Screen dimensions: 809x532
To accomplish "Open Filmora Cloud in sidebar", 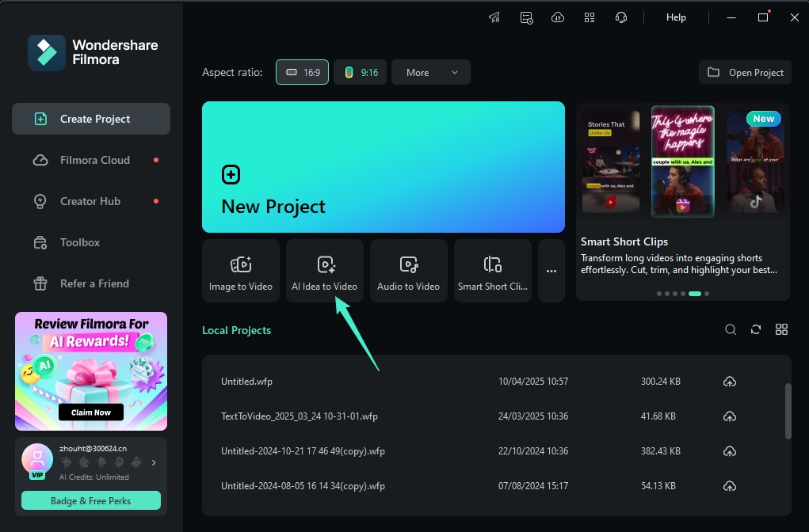I will (x=91, y=161).
